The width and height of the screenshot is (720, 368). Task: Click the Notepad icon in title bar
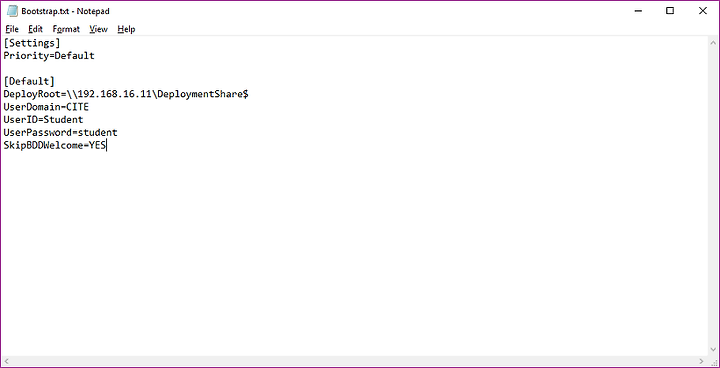(x=12, y=11)
